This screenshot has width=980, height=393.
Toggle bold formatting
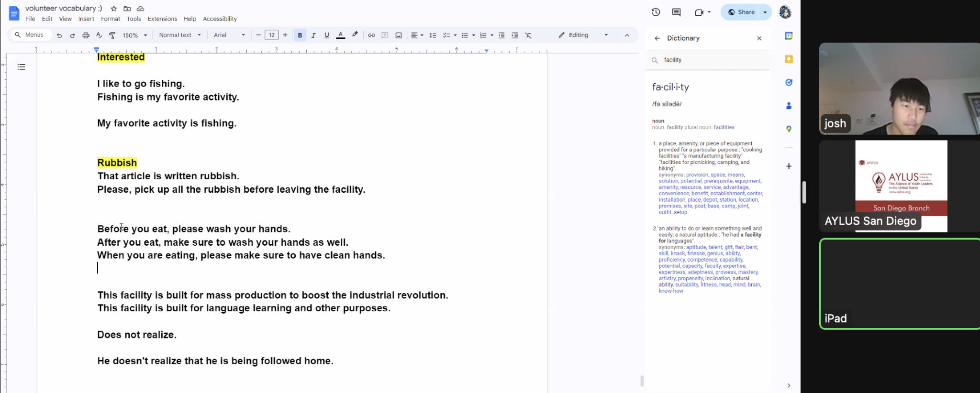300,35
